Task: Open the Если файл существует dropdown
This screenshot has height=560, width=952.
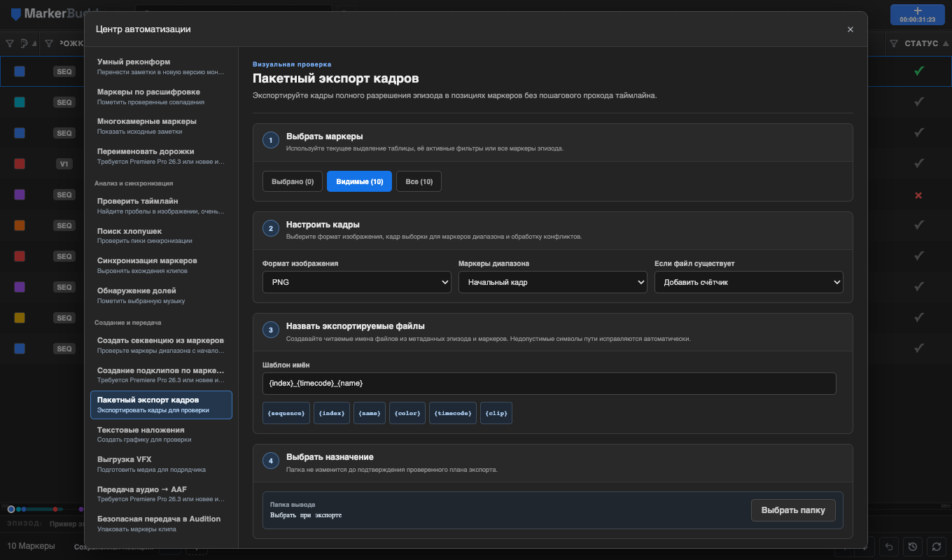Action: (749, 282)
